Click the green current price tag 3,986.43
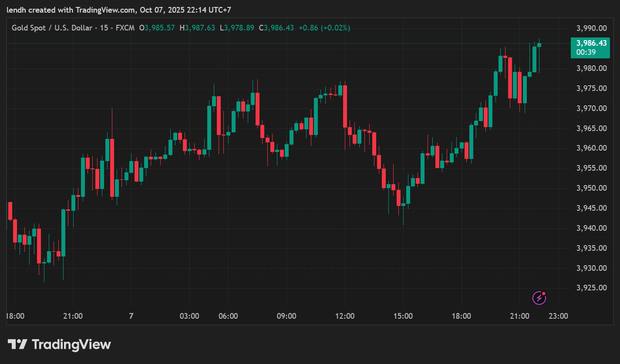Image resolution: width=620 pixels, height=364 pixels. [591, 43]
